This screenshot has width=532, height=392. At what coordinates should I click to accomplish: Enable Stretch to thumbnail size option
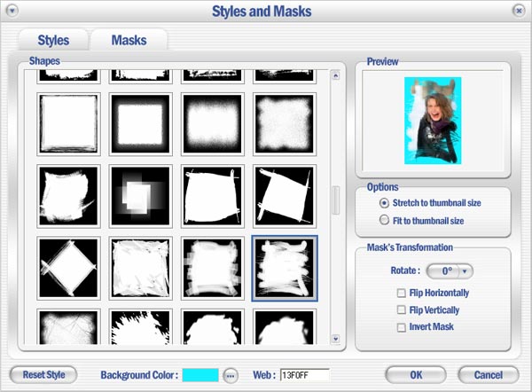click(384, 203)
